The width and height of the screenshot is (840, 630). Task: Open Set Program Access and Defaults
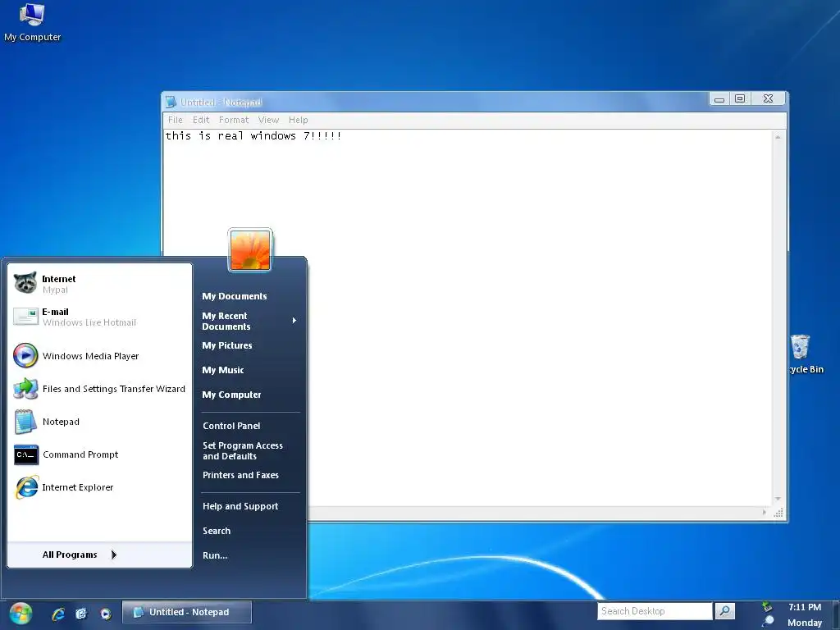[x=243, y=451]
